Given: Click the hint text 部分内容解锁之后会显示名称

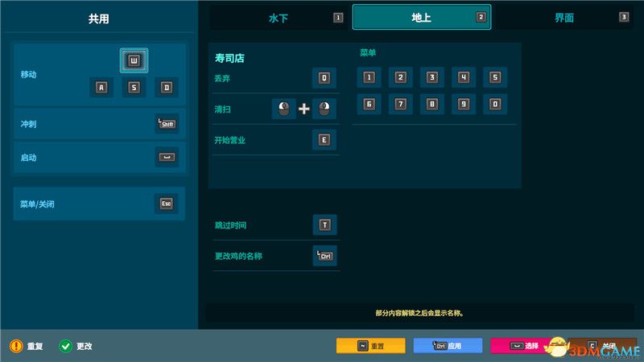Looking at the screenshot, I should click(x=419, y=313).
